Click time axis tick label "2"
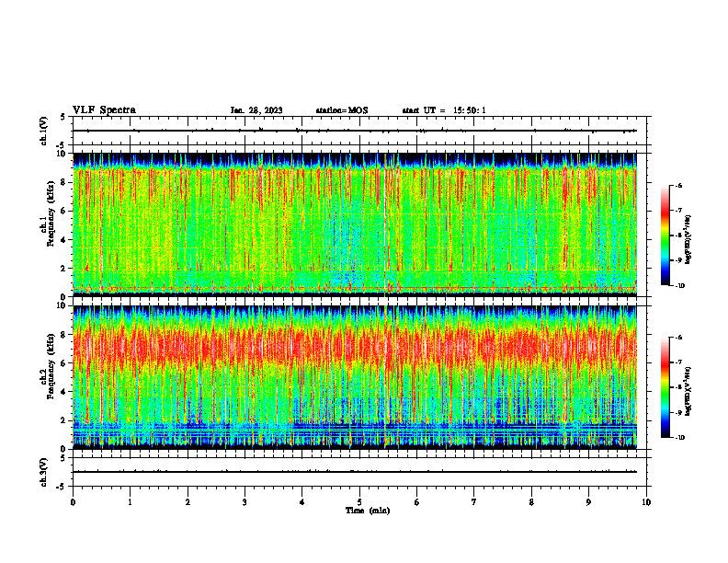The width and height of the screenshot is (728, 563). (188, 502)
